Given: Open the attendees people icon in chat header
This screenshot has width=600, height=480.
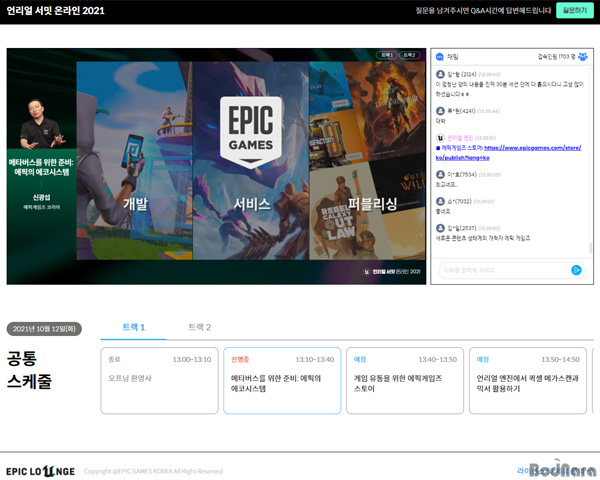Looking at the screenshot, I should tap(583, 57).
